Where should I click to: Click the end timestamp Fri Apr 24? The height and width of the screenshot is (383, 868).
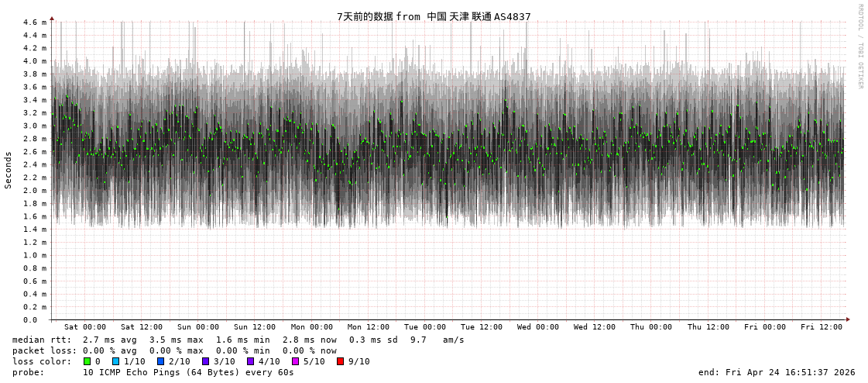777,372
